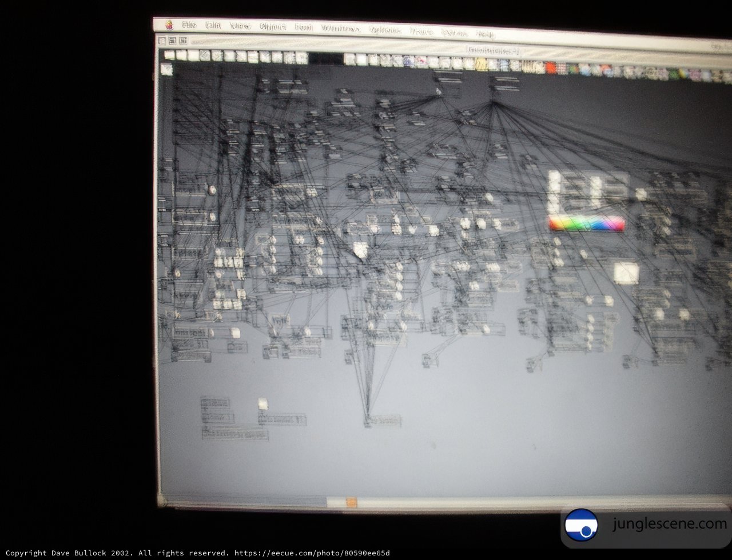Open the Object menu
Image resolution: width=732 pixels, height=560 pixels.
[x=273, y=27]
